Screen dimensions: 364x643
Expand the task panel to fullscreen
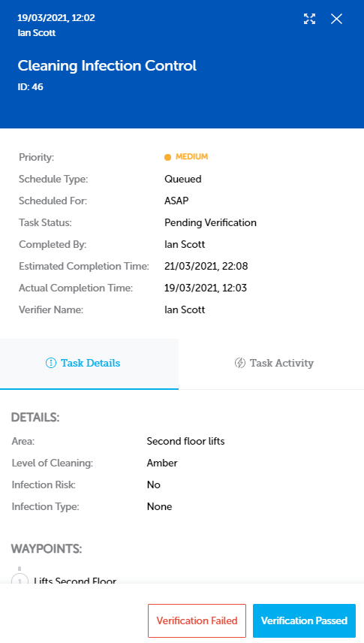click(x=309, y=19)
